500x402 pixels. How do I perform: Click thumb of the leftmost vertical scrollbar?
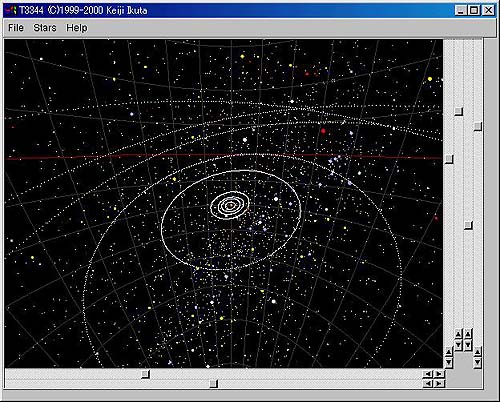[449, 159]
